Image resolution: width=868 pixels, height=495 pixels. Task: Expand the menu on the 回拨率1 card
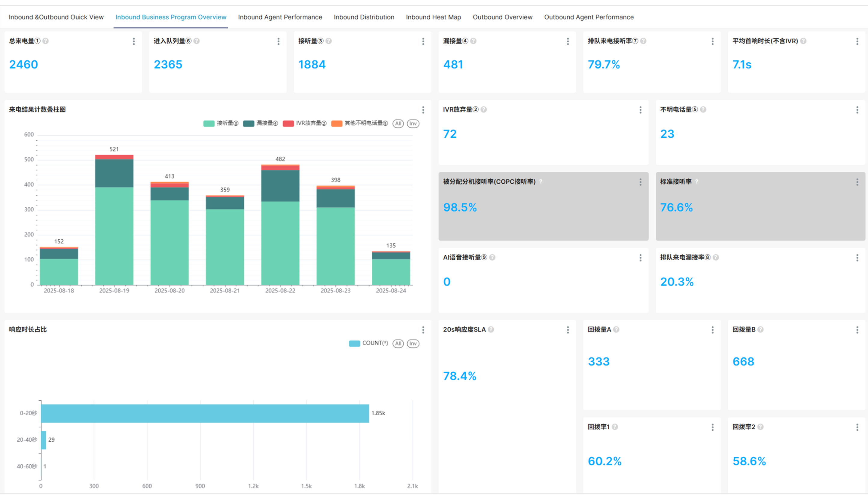tap(712, 427)
